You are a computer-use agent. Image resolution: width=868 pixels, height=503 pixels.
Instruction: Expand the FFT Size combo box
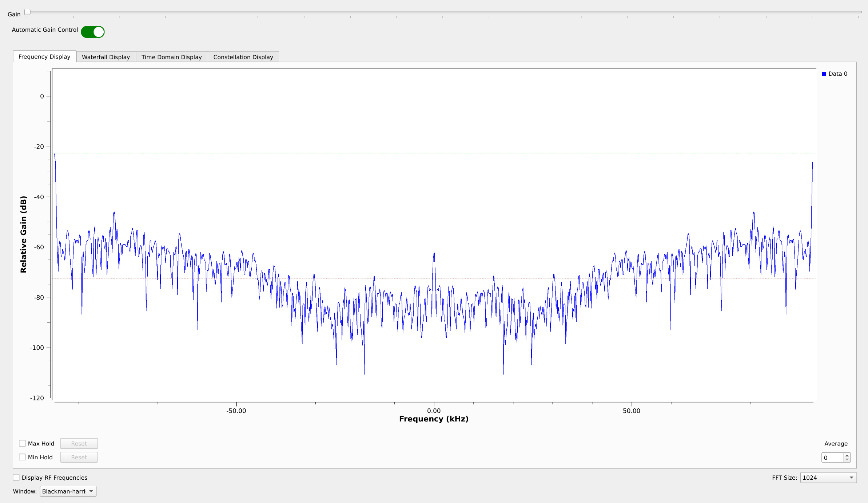(828, 478)
